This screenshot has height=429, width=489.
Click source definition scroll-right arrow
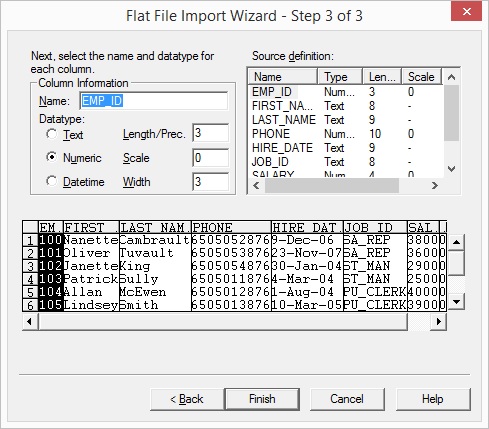[x=435, y=185]
